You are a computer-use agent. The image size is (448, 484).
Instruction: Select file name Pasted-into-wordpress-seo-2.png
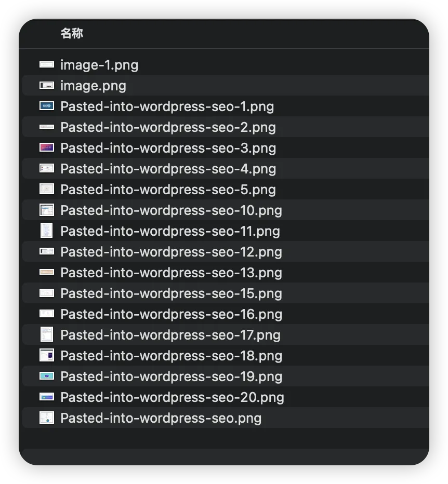pos(168,127)
